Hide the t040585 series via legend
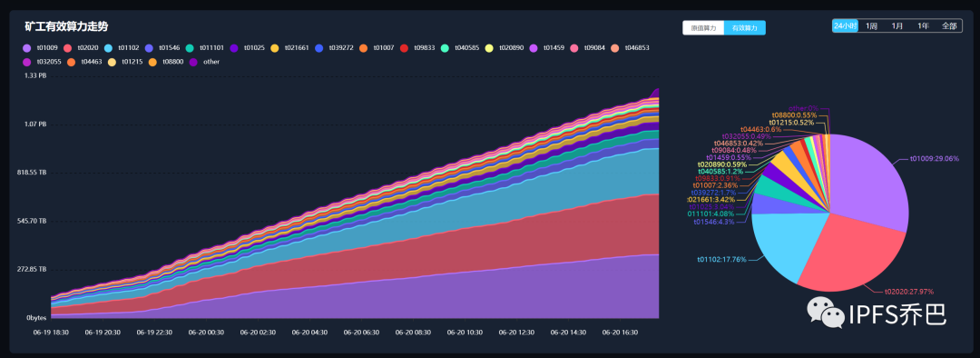Screen dimensions: 980x358 point(460,47)
